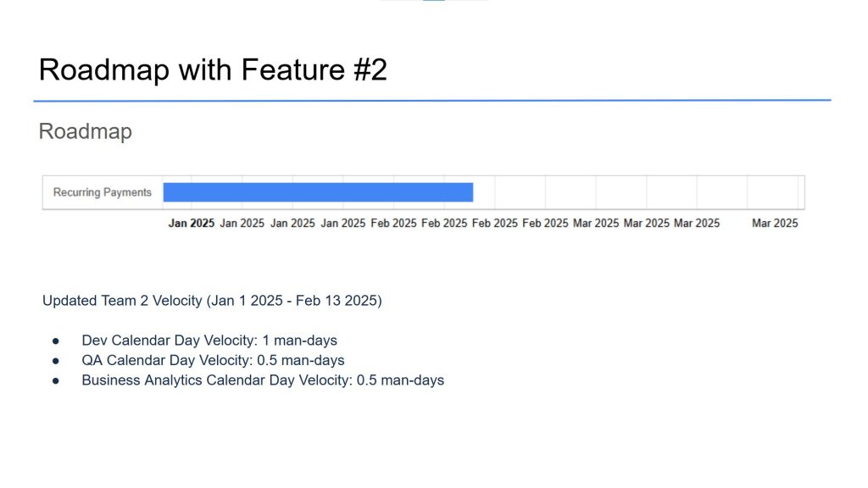Image resolution: width=868 pixels, height=488 pixels.
Task: Click the first "Feb 2025" axis label
Action: tap(393, 223)
